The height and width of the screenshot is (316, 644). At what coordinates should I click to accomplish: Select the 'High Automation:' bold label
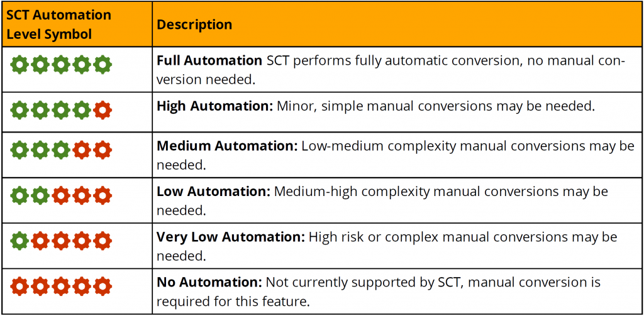(215, 106)
